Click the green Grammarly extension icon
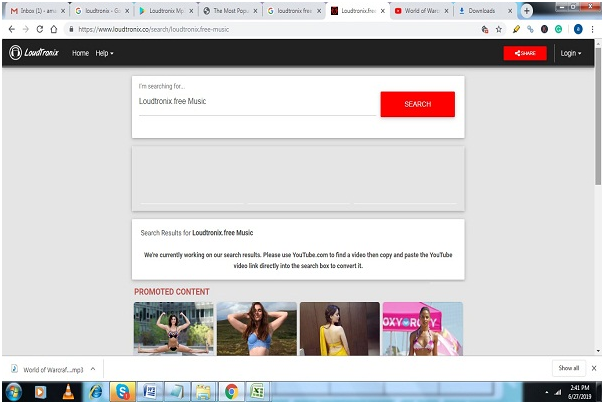 (559, 29)
